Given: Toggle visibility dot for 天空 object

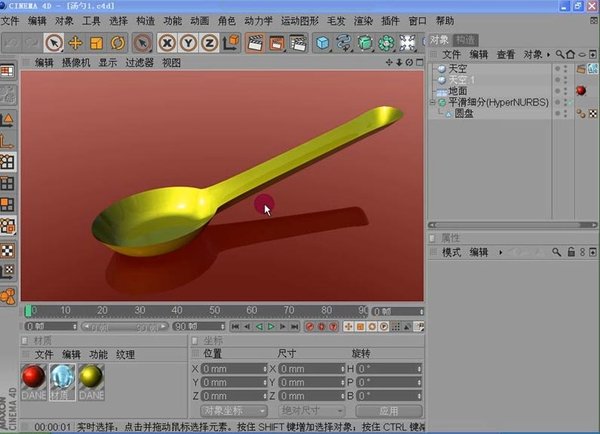Looking at the screenshot, I should point(558,69).
